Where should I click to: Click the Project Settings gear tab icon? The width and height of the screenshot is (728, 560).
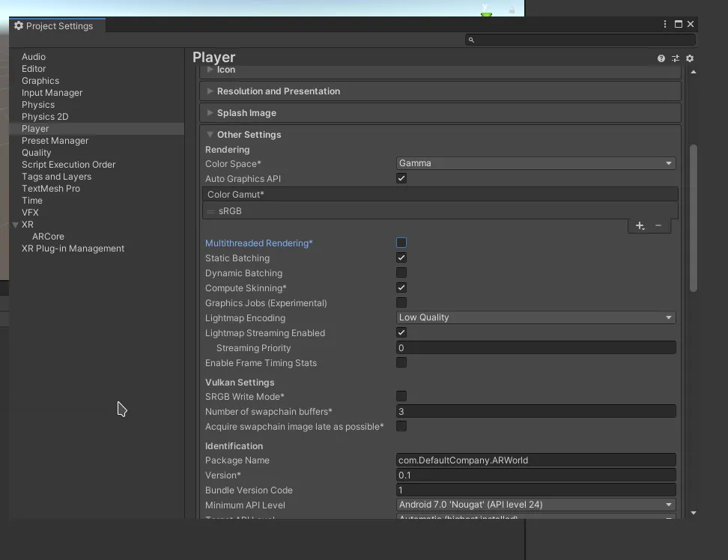(19, 25)
